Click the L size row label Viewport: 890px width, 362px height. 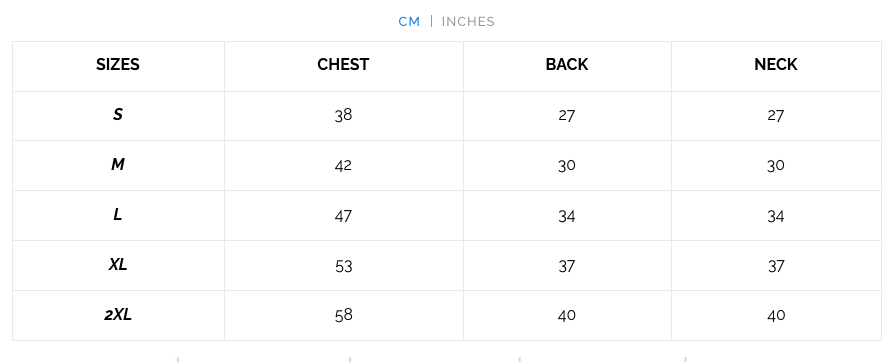[117, 214]
